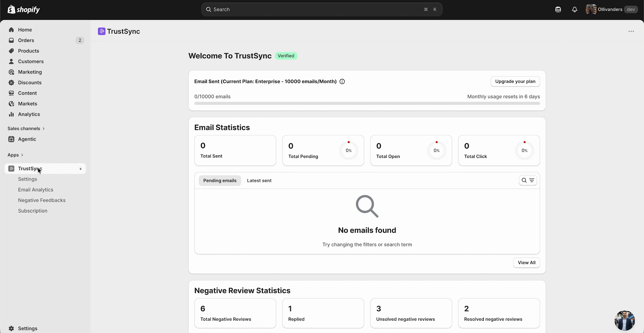The height and width of the screenshot is (333, 644).
Task: Expand the Sales channels section
Action: click(x=26, y=128)
